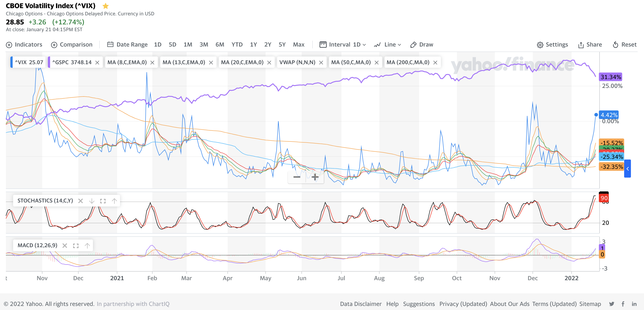Click the ^VIX 25.07 legend label
This screenshot has width=644, height=310.
coord(29,62)
